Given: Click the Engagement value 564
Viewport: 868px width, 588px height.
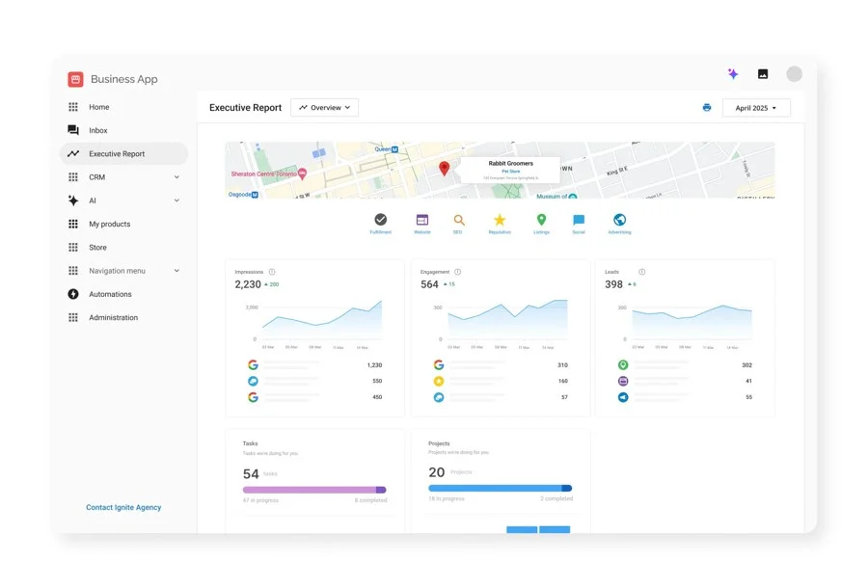Looking at the screenshot, I should pos(429,284).
